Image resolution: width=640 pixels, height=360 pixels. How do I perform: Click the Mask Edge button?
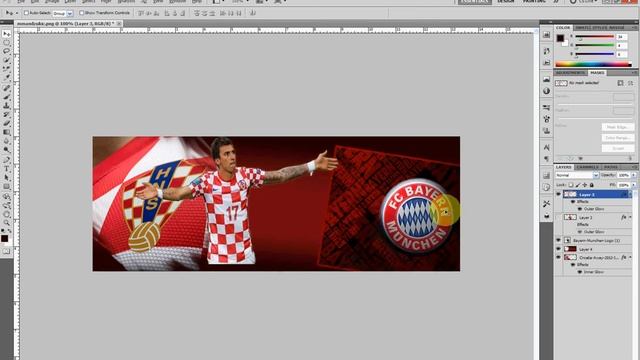pos(618,127)
